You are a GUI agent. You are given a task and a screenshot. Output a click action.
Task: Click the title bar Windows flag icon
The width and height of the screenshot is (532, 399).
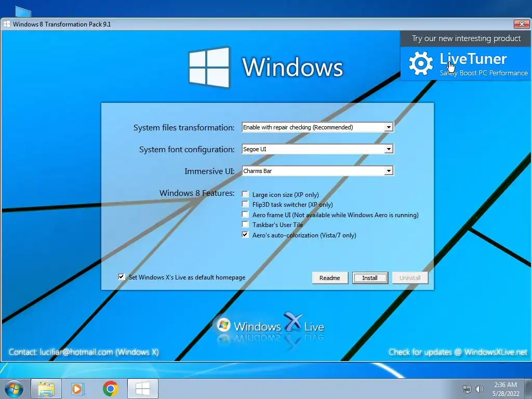pos(6,24)
